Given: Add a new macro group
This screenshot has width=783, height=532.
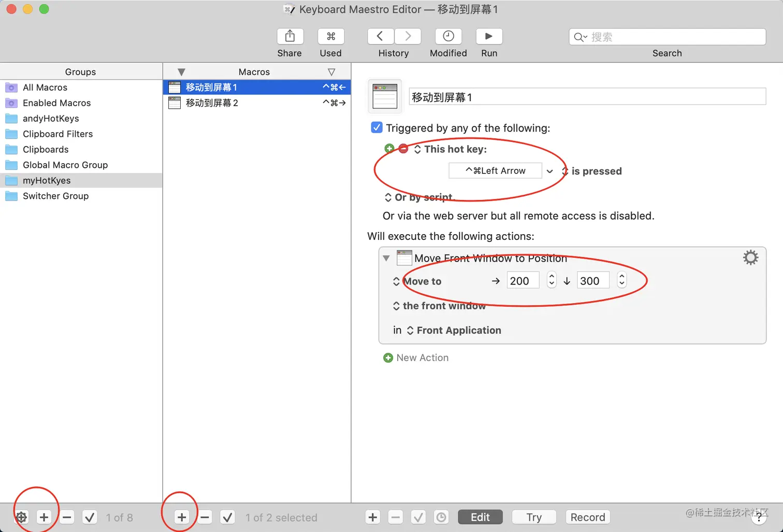Looking at the screenshot, I should pos(44,517).
